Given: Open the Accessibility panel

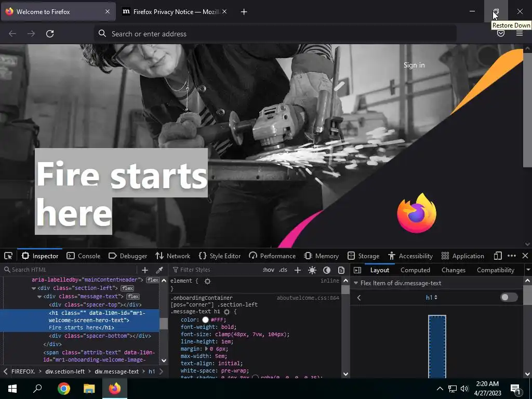Looking at the screenshot, I should pyautogui.click(x=410, y=256).
